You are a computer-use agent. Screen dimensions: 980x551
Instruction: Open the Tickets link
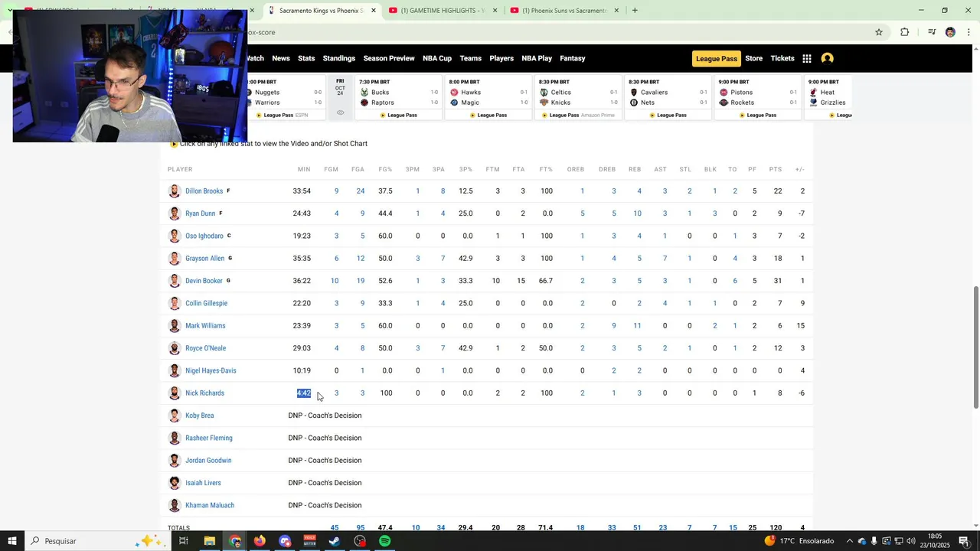pyautogui.click(x=782, y=58)
